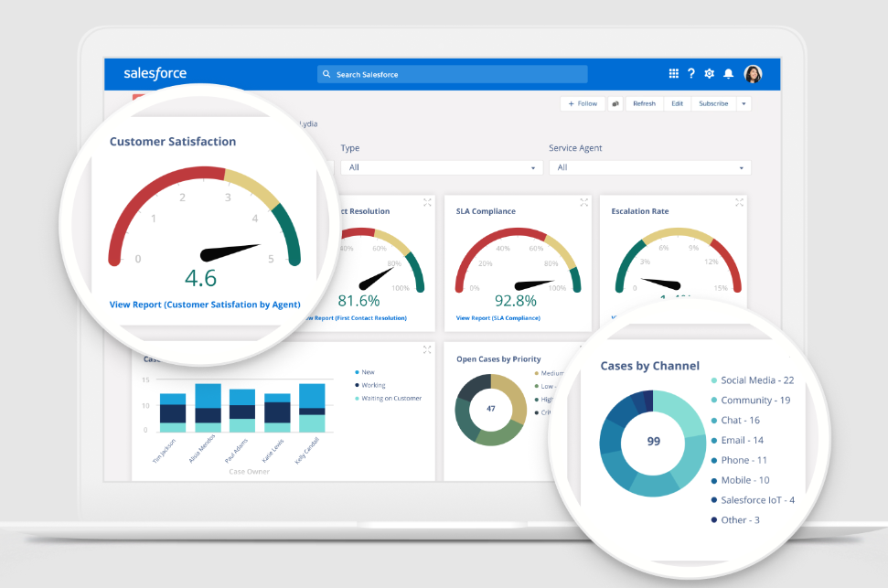This screenshot has height=588, width=888.
Task: Click the Salesforce logo
Action: (x=155, y=74)
